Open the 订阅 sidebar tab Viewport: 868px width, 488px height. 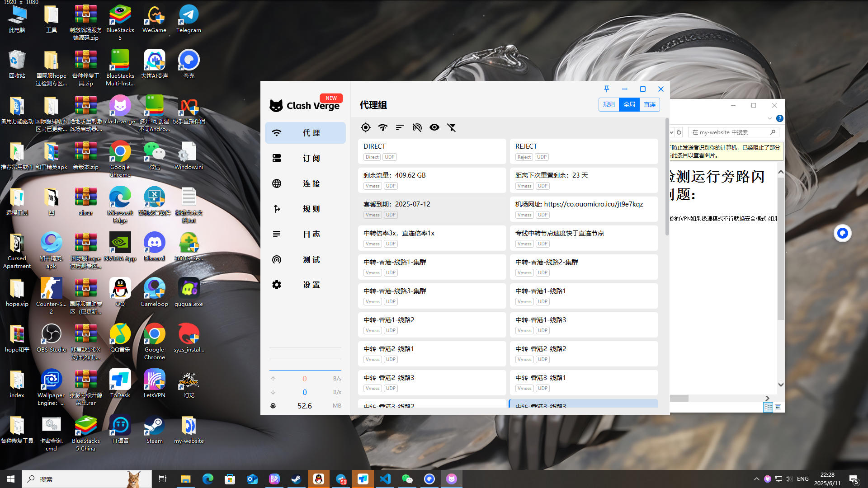(305, 158)
